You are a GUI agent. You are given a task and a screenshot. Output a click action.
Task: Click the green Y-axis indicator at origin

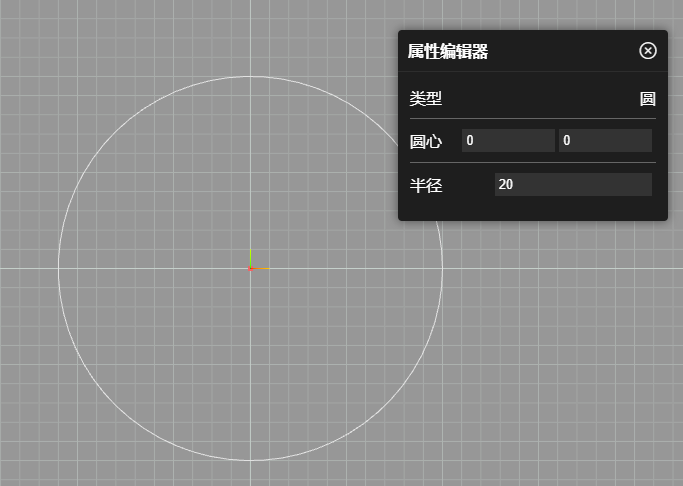[250, 257]
